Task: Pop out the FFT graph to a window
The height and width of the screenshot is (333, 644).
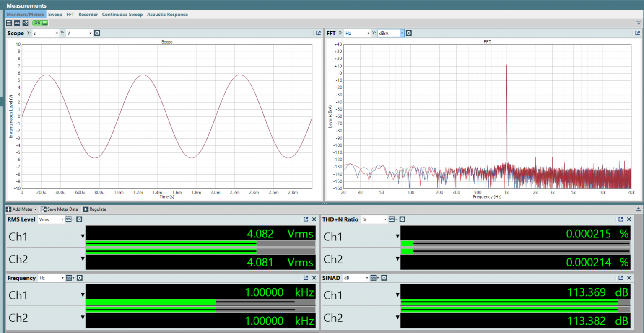Action: [x=637, y=33]
